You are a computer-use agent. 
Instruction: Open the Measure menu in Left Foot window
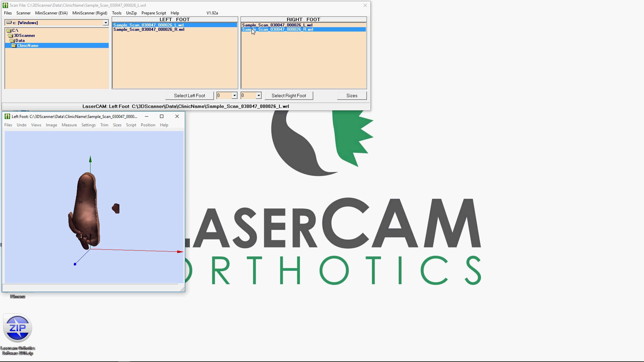pos(69,125)
